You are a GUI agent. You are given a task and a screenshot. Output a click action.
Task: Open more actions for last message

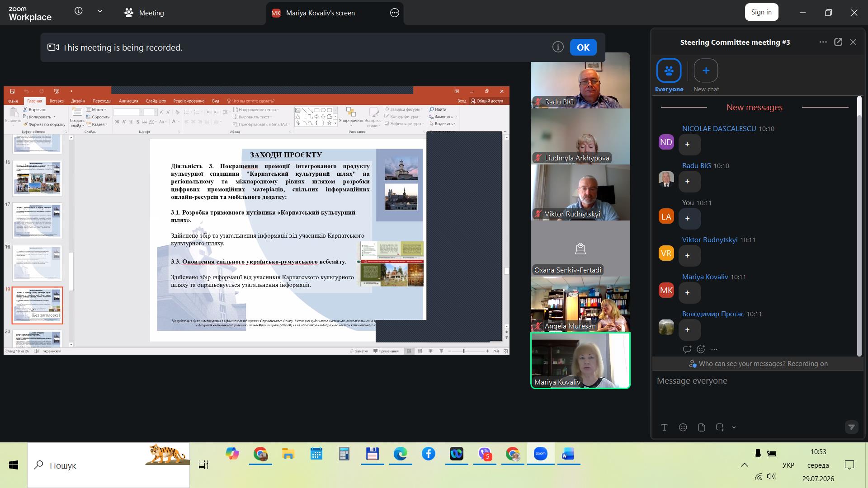714,349
